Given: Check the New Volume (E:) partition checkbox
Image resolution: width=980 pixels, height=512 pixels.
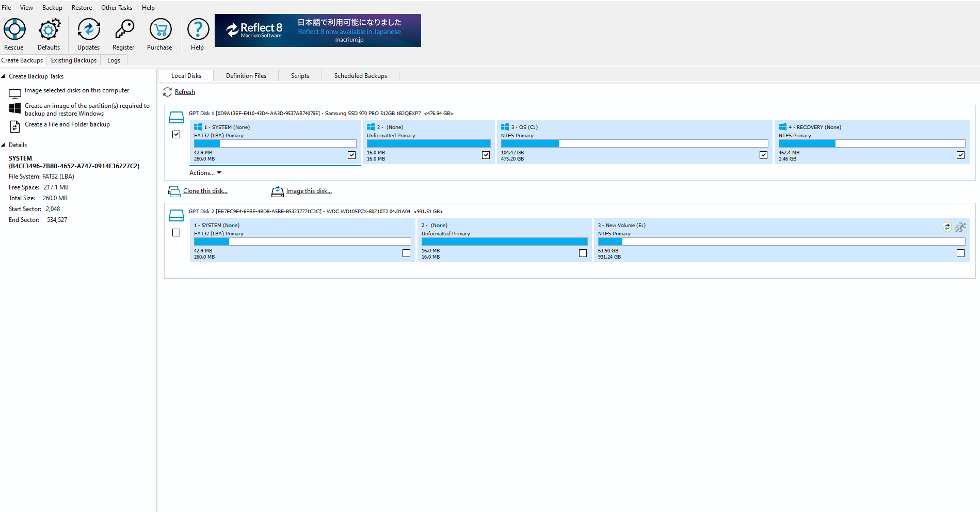Looking at the screenshot, I should click(x=961, y=253).
